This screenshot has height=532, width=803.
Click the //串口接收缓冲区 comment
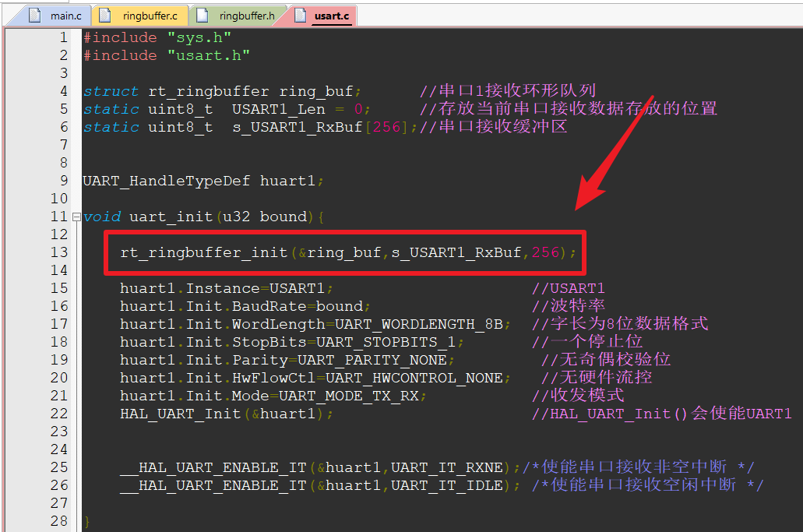click(x=494, y=127)
